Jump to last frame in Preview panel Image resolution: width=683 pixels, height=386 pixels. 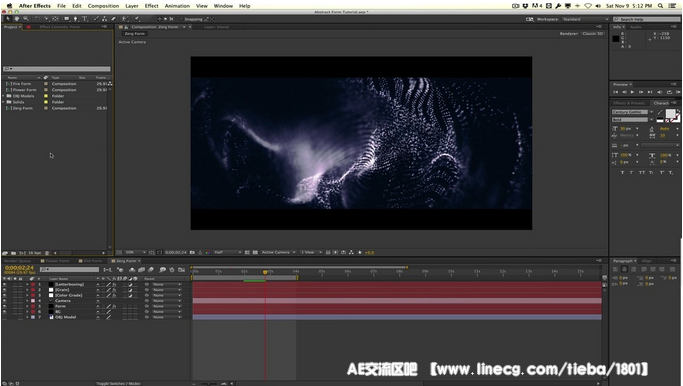[650, 92]
